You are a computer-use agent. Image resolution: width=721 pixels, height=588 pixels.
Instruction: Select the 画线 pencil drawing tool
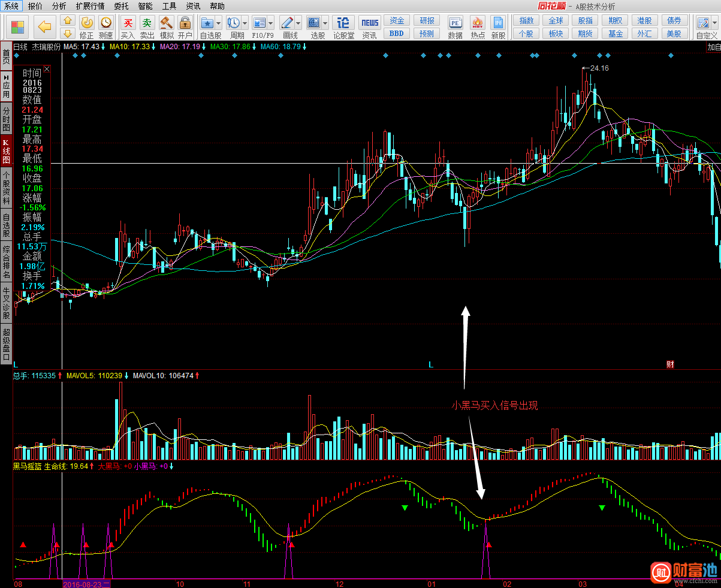286,23
